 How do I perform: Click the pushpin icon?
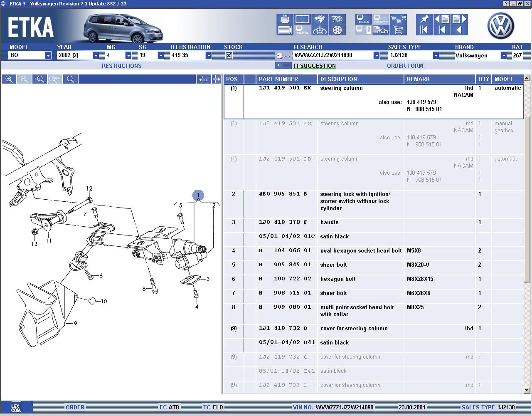point(424,19)
